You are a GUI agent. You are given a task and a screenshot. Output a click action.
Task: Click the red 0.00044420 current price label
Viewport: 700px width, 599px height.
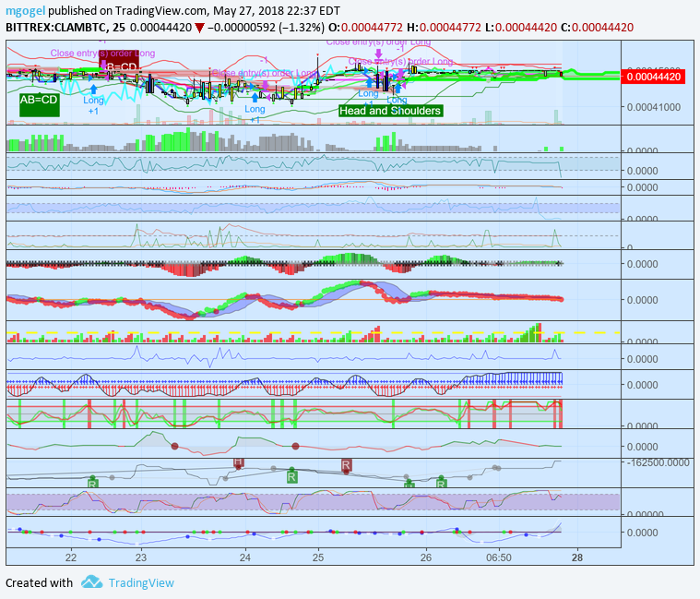coord(654,77)
